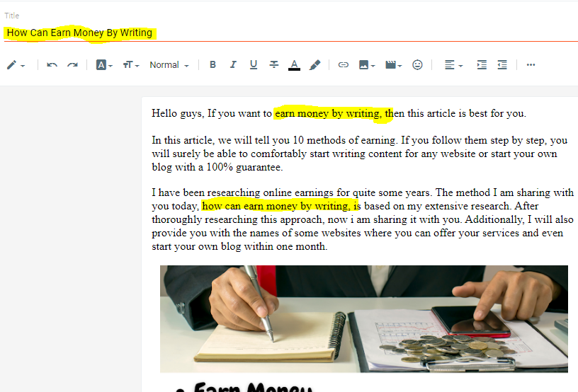Open the insert video dropdown

coord(393,65)
